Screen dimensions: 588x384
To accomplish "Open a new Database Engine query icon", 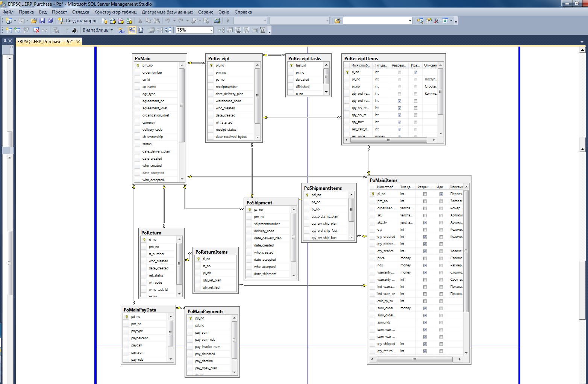I will [104, 21].
